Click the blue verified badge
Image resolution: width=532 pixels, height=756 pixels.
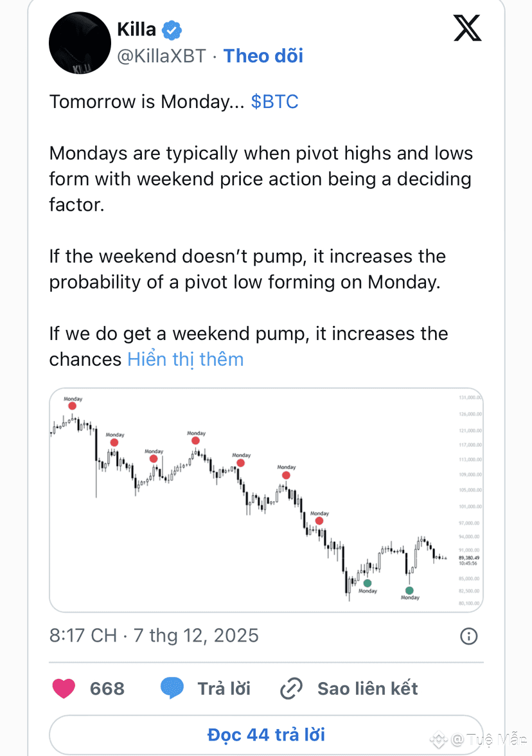pos(172,30)
